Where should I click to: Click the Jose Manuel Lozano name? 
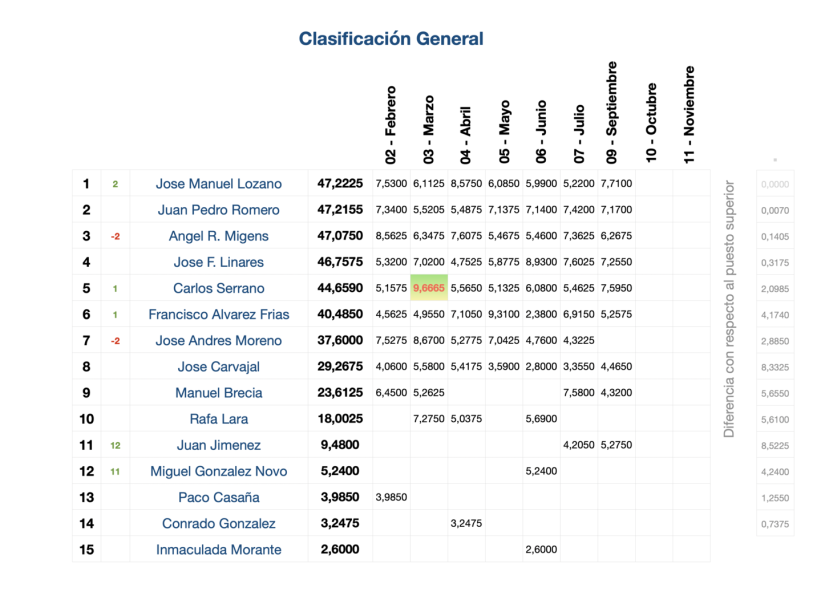coord(219,184)
